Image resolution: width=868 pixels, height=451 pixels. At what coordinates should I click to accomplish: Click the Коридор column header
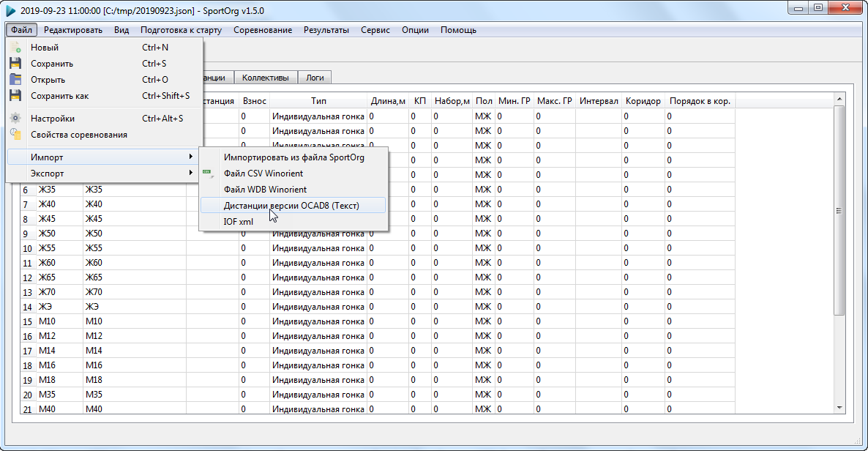[x=643, y=101]
